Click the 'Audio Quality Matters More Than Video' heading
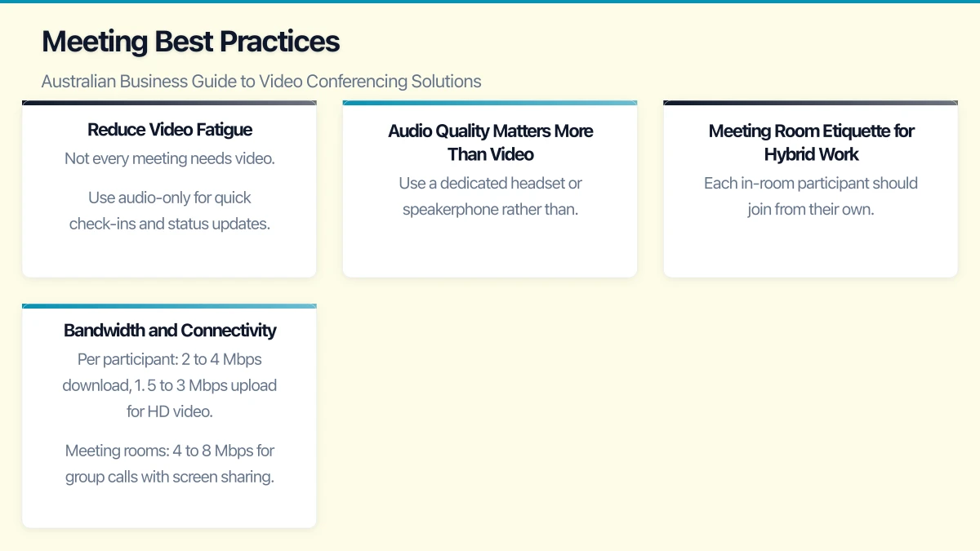 (x=490, y=142)
